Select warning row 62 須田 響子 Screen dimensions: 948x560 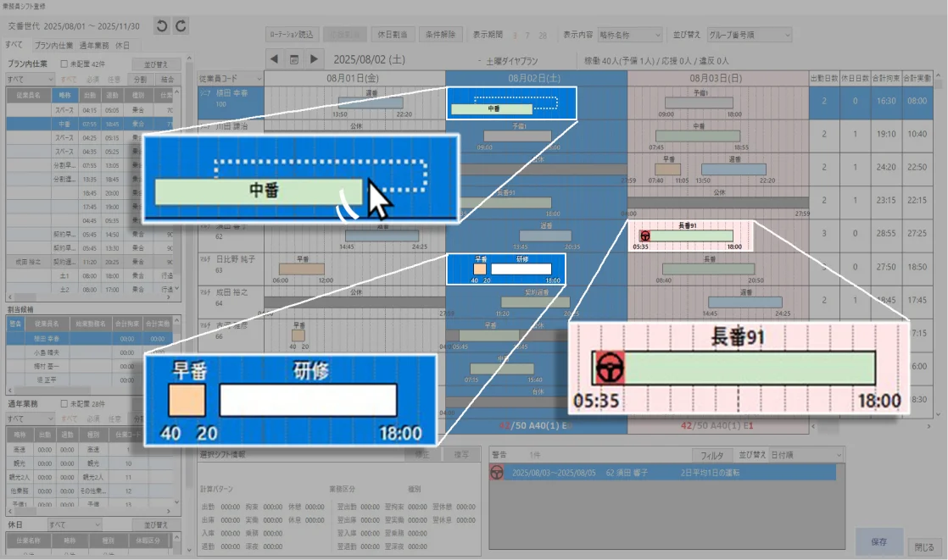point(662,473)
